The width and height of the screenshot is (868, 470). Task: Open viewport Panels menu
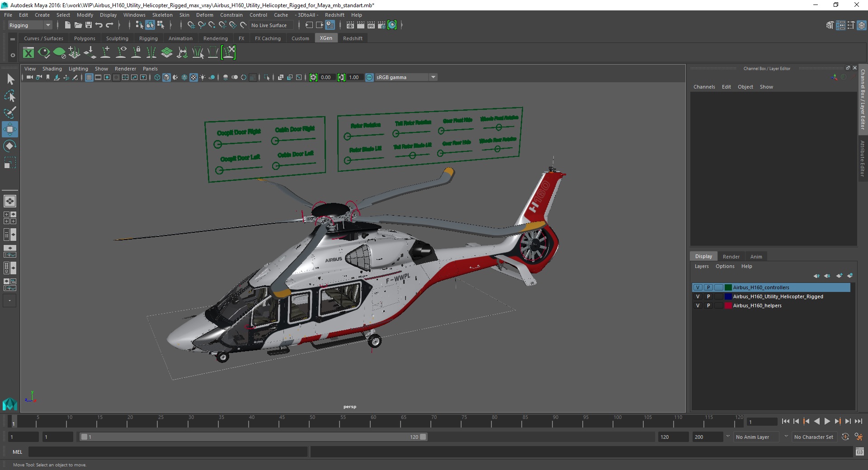[x=150, y=69]
